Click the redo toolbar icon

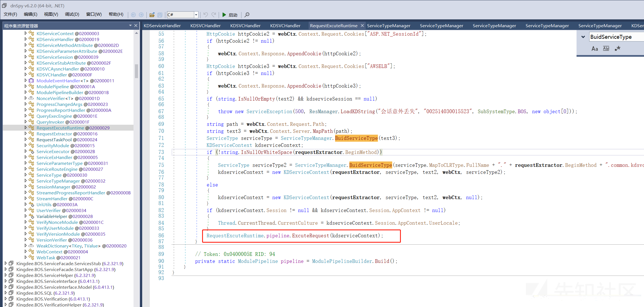tap(214, 15)
